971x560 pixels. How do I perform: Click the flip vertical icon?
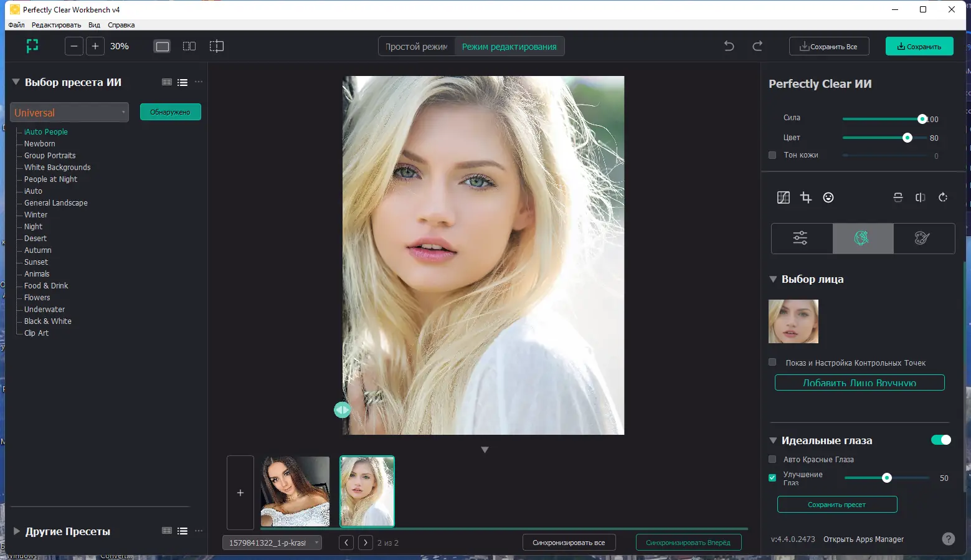pyautogui.click(x=898, y=197)
